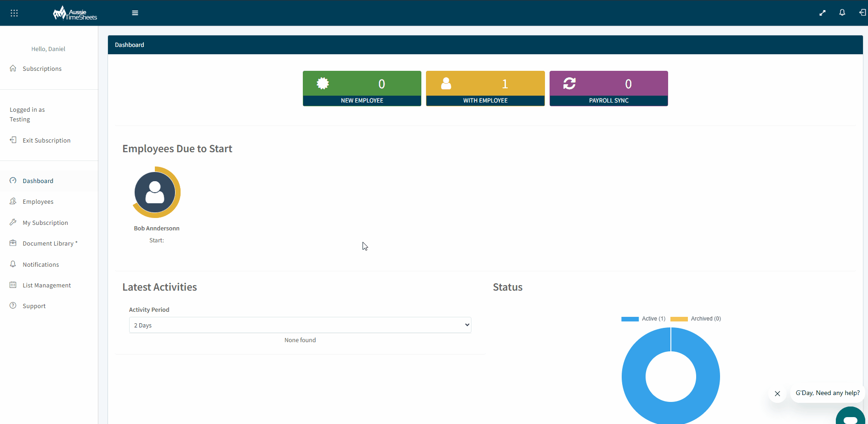Click the Employees Due to Start heading

pyautogui.click(x=177, y=149)
